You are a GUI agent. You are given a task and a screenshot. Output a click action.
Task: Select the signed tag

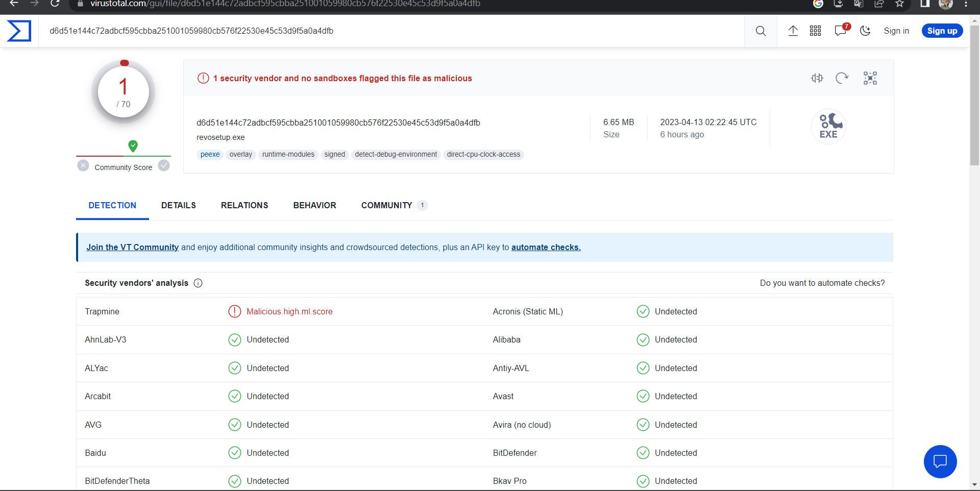(335, 155)
